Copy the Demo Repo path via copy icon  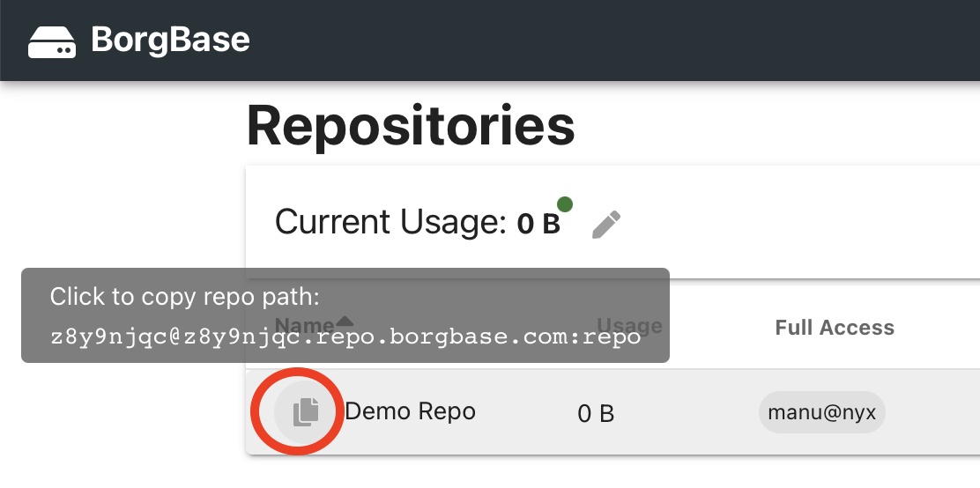click(305, 411)
